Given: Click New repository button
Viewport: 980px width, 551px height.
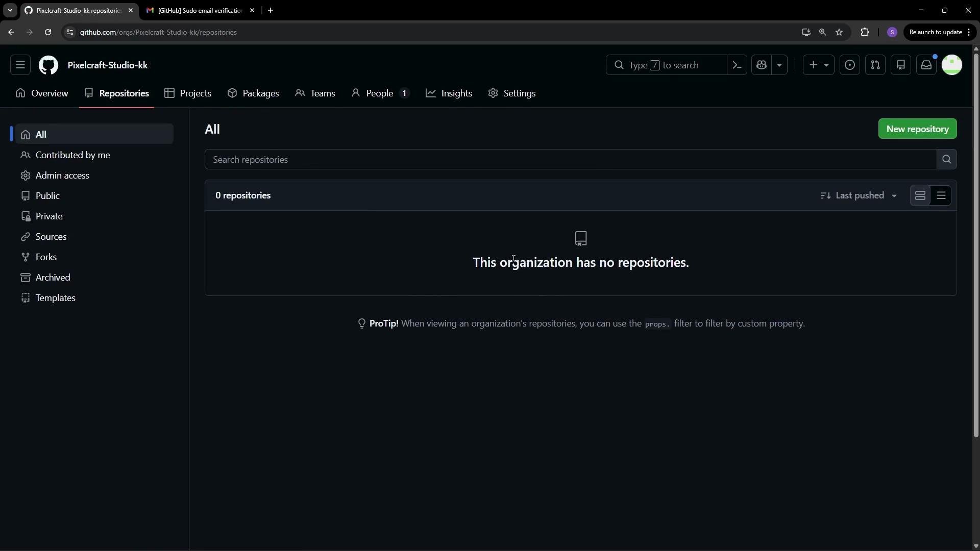Looking at the screenshot, I should (x=917, y=129).
